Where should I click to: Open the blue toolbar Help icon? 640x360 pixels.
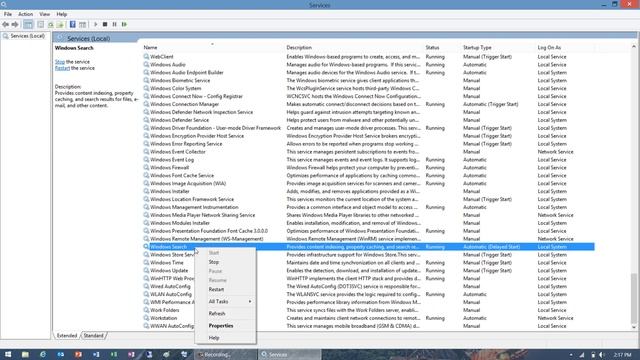73,24
